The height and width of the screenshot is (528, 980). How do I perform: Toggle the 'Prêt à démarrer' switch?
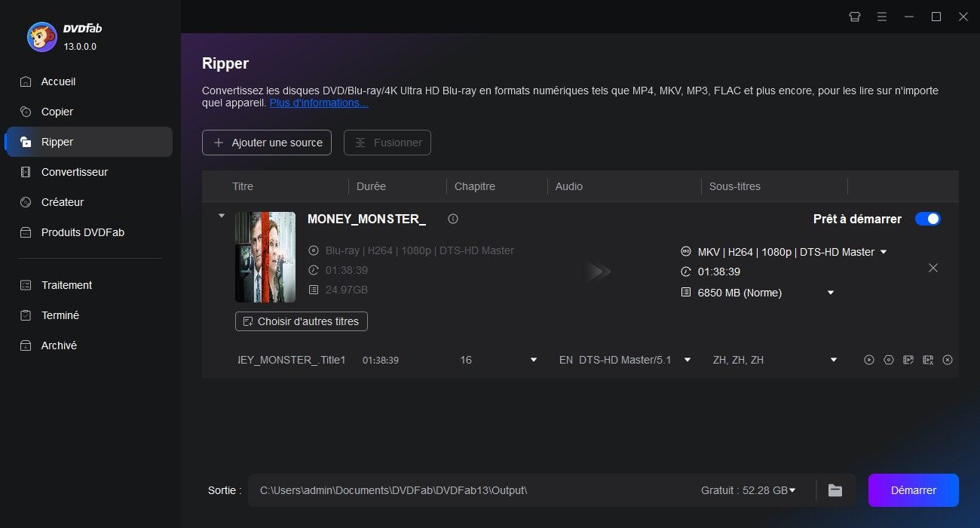click(928, 219)
